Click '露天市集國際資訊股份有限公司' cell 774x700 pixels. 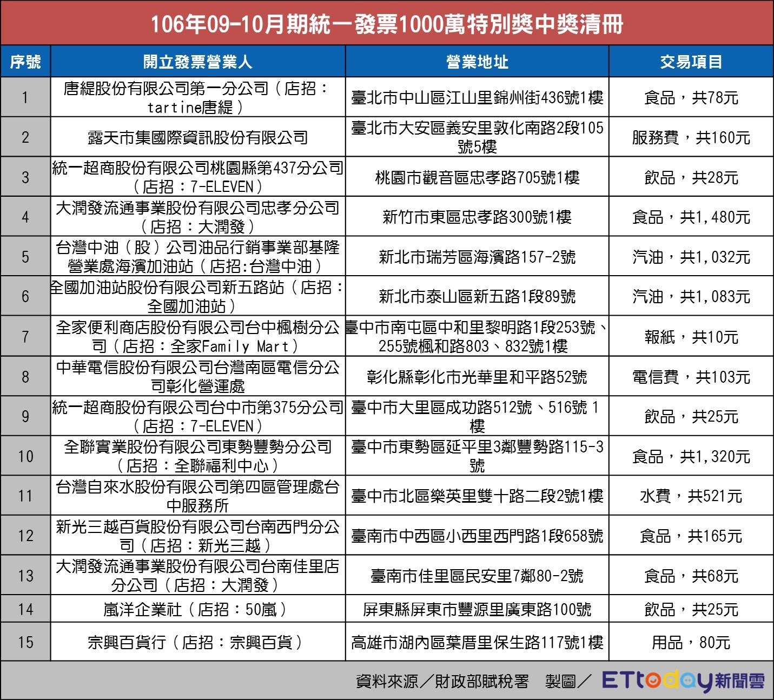(198, 137)
